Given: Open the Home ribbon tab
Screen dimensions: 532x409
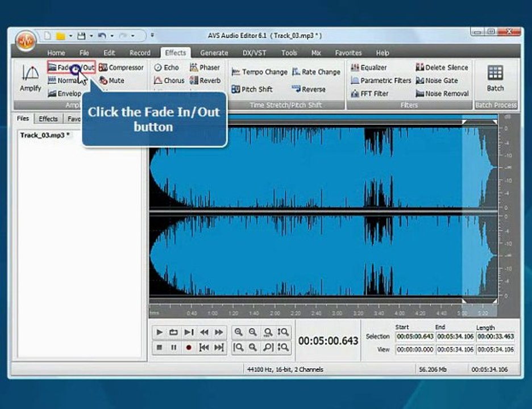Looking at the screenshot, I should [x=56, y=53].
